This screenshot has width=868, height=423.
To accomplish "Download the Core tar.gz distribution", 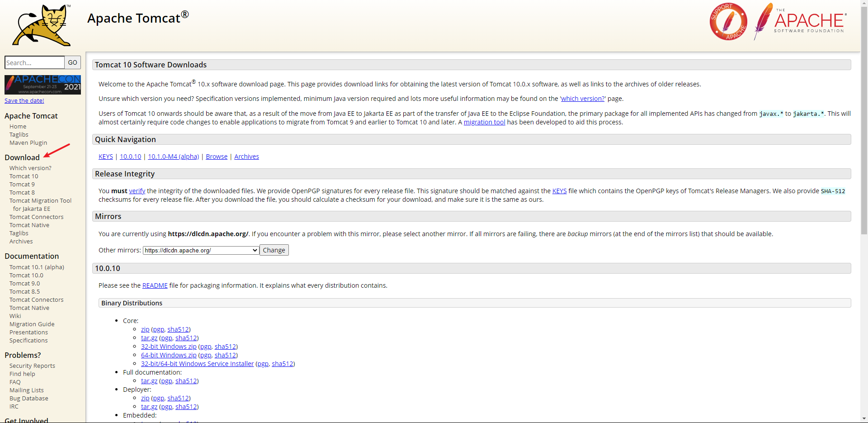I will tap(149, 338).
